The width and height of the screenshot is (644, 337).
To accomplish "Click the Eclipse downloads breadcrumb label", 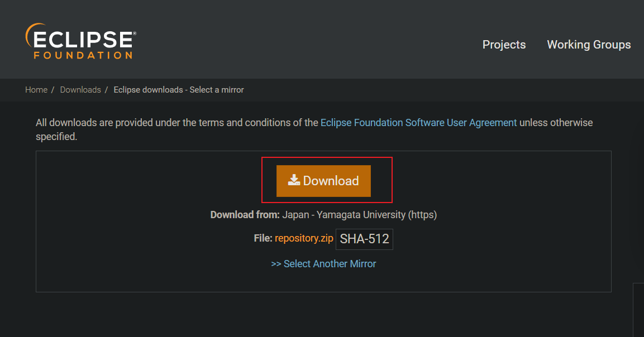I will 178,89.
